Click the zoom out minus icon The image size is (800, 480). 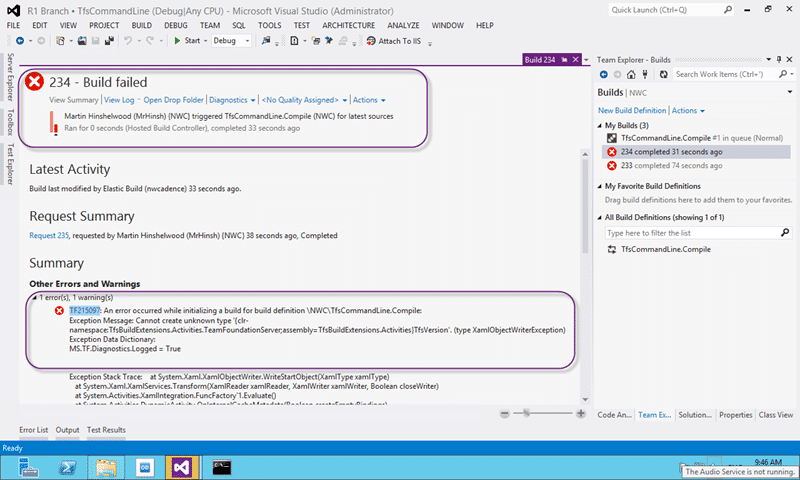pyautogui.click(x=505, y=414)
